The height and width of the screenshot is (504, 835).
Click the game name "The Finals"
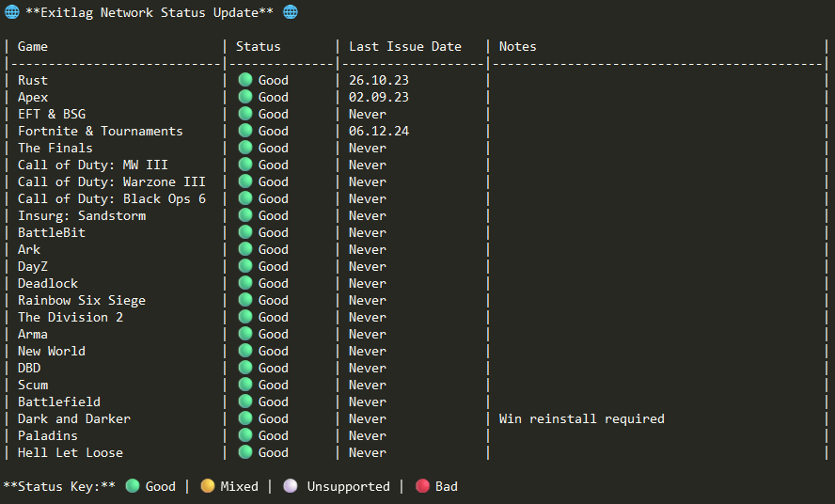(55, 149)
